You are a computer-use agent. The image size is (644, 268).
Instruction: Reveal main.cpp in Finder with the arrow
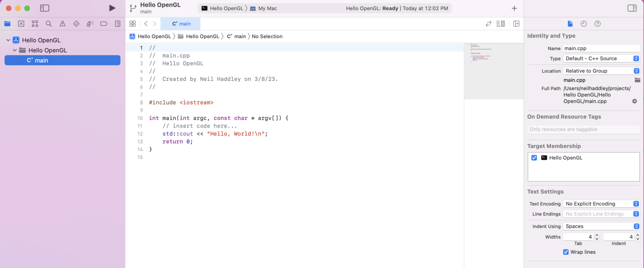[634, 101]
